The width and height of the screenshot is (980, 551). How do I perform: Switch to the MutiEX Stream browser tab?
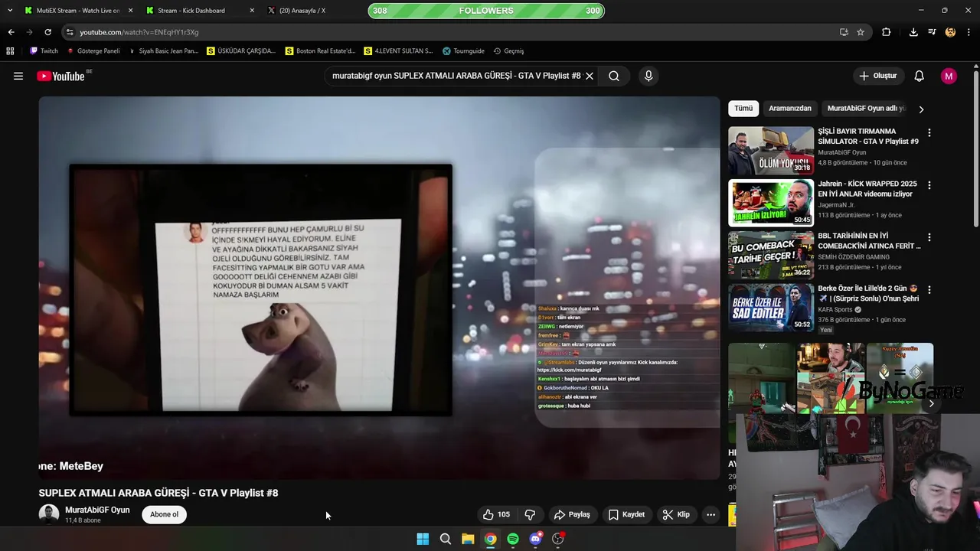coord(78,11)
